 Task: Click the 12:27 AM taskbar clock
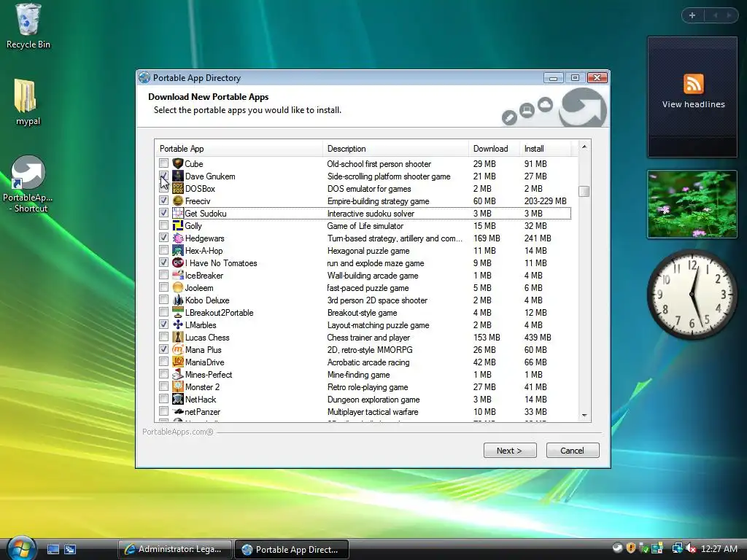pyautogui.click(x=719, y=549)
